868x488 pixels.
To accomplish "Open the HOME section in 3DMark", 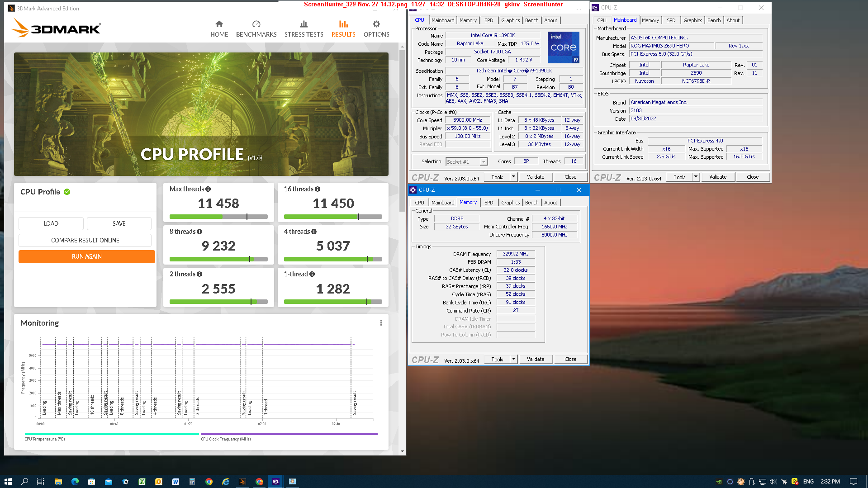I will 219,28.
